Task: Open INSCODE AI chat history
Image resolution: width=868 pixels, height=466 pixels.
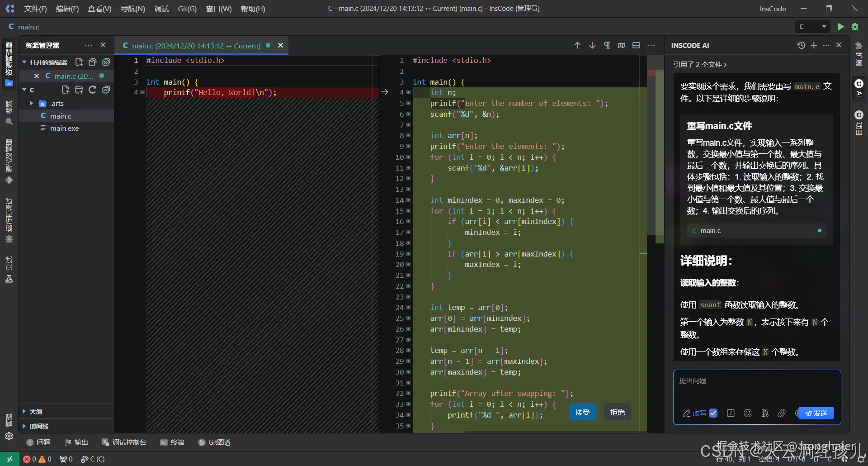Action: coord(801,45)
